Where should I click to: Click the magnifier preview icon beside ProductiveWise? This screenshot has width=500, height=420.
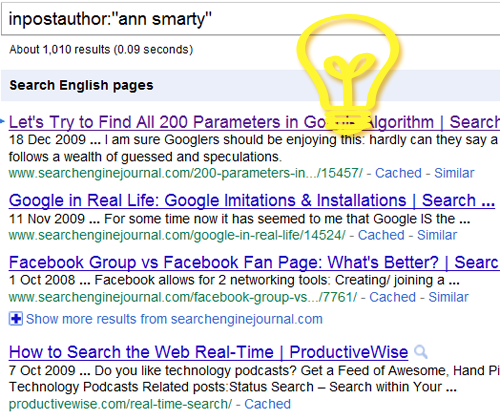pos(421,352)
